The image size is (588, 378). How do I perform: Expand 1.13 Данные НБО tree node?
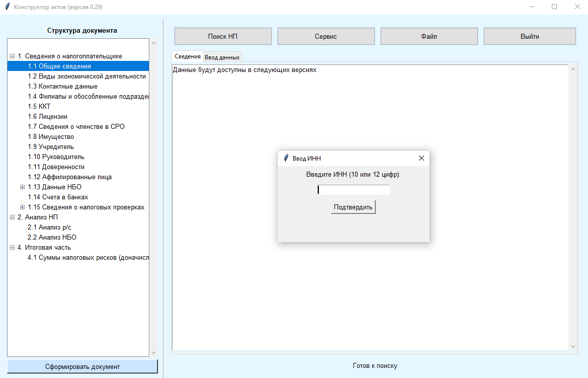click(x=22, y=187)
